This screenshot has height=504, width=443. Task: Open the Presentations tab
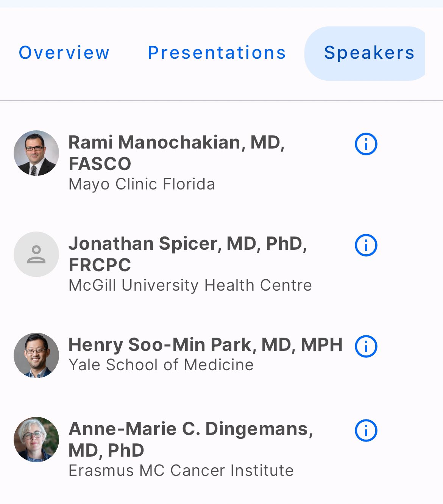click(217, 53)
